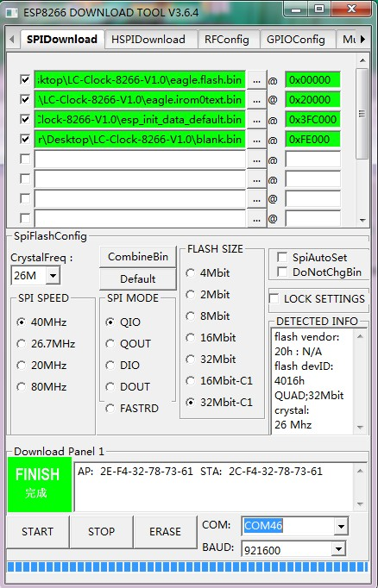Click the ERASE button

(x=165, y=531)
